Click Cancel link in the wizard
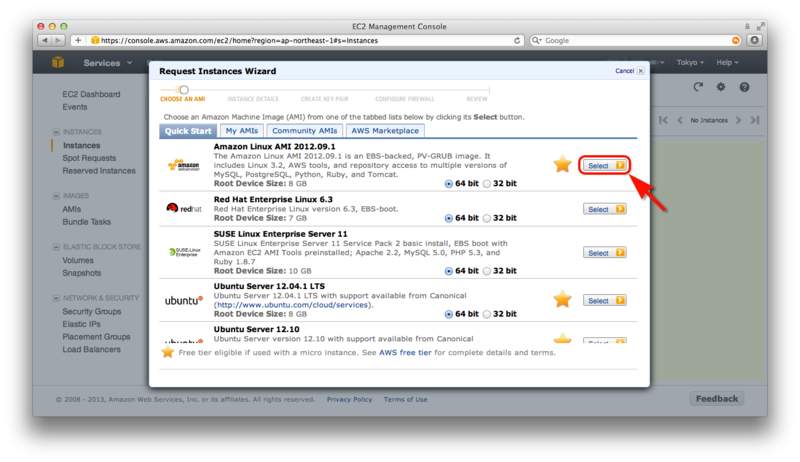 click(624, 71)
